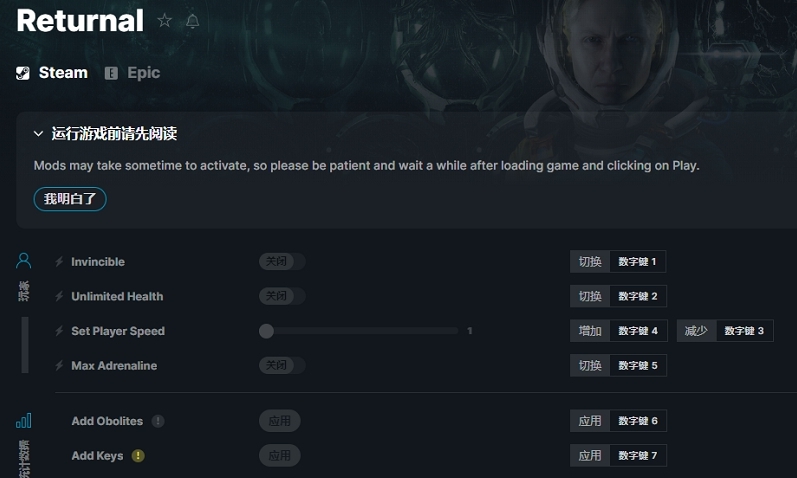Click the notification bell icon

point(192,21)
